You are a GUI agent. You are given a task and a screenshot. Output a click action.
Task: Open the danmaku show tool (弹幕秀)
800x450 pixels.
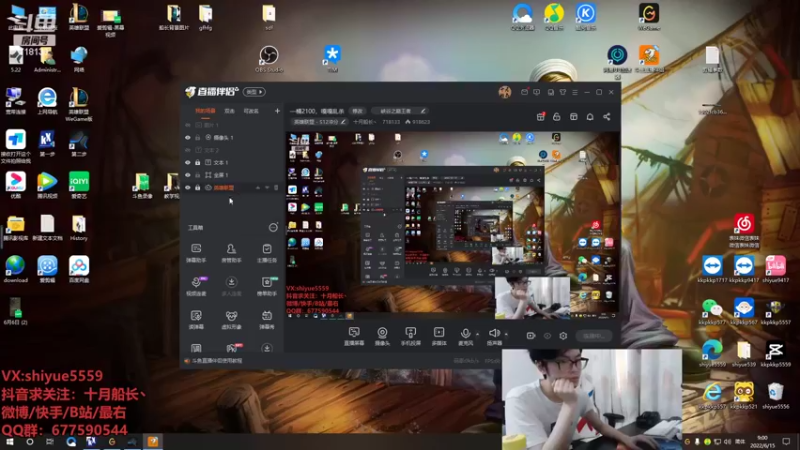[266, 320]
